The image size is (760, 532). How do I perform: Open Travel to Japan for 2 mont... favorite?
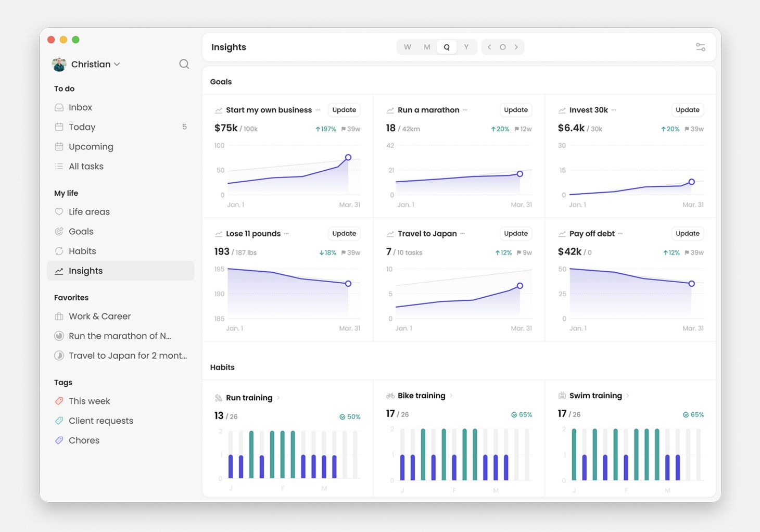pos(121,356)
